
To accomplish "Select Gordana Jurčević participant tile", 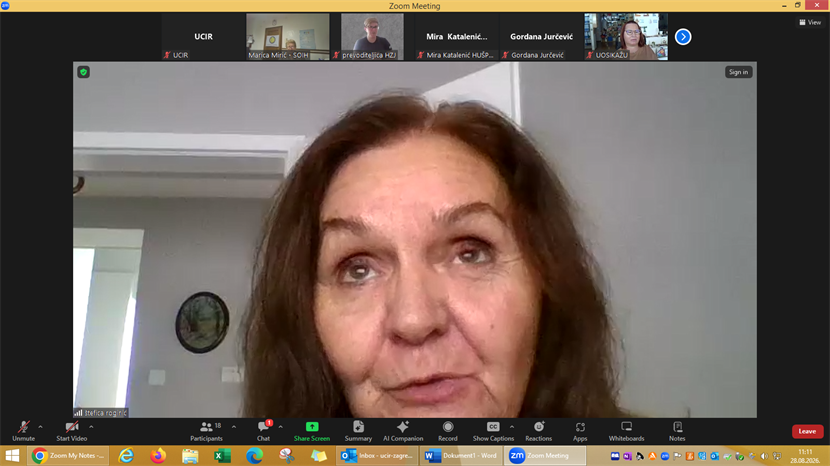I will (x=541, y=37).
